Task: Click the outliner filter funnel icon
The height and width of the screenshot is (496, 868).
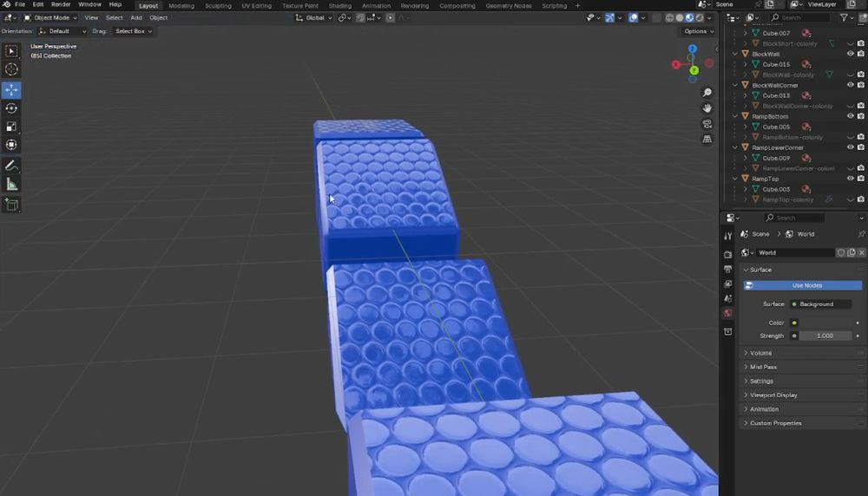Action: pyautogui.click(x=845, y=17)
